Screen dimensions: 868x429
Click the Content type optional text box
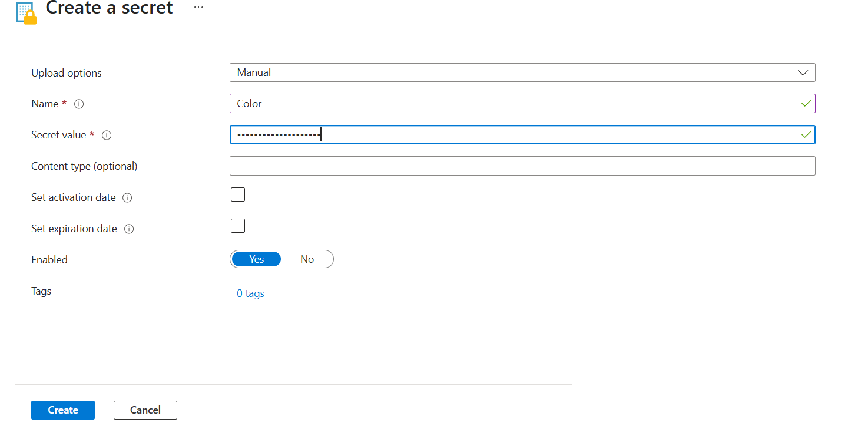pos(522,166)
